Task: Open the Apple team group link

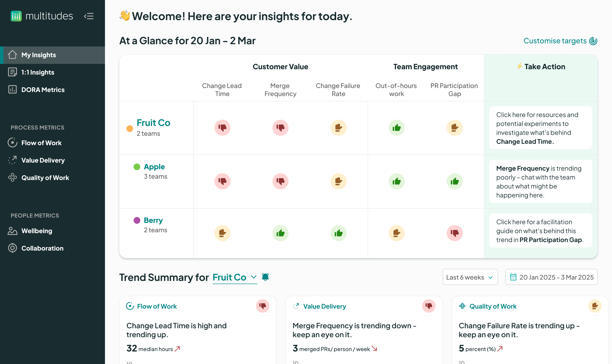Action: click(x=154, y=167)
